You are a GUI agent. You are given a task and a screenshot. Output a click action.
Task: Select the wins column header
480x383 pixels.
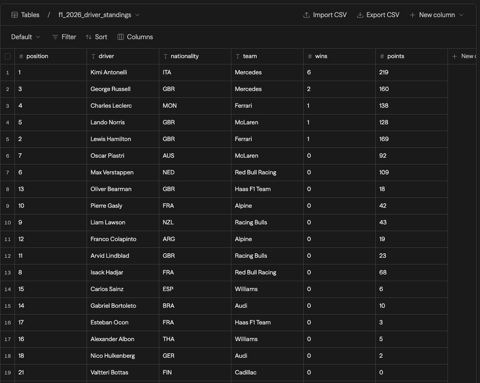click(339, 56)
